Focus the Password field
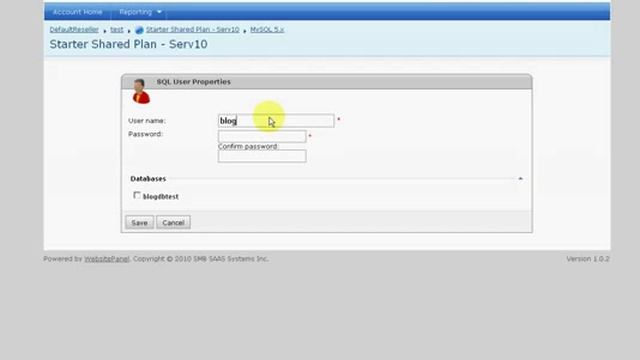Image resolution: width=640 pixels, height=360 pixels. (x=262, y=136)
